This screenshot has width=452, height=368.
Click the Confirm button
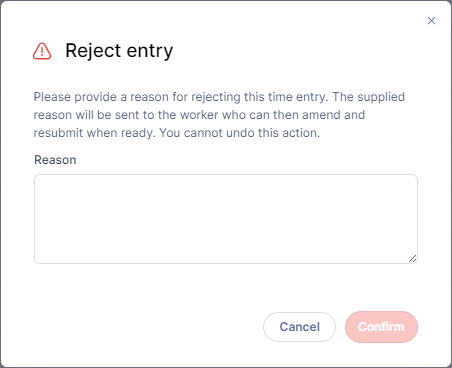381,327
